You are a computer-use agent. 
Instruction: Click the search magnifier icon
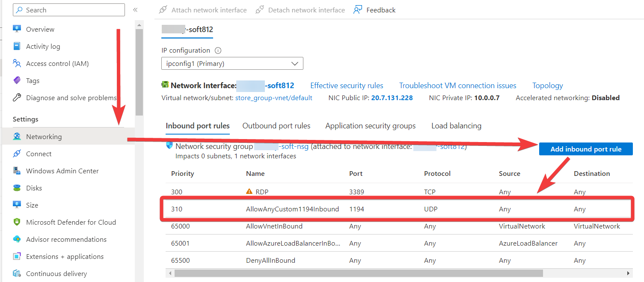(x=20, y=10)
